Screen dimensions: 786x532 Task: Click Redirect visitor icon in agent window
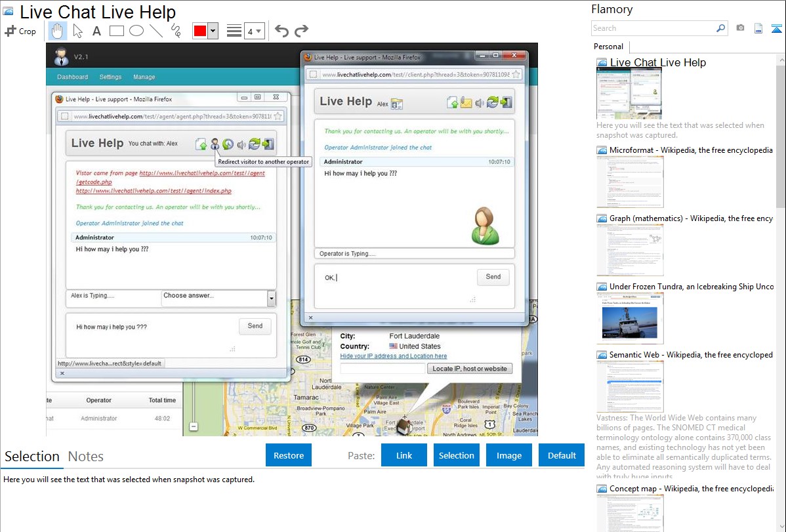pos(215,144)
